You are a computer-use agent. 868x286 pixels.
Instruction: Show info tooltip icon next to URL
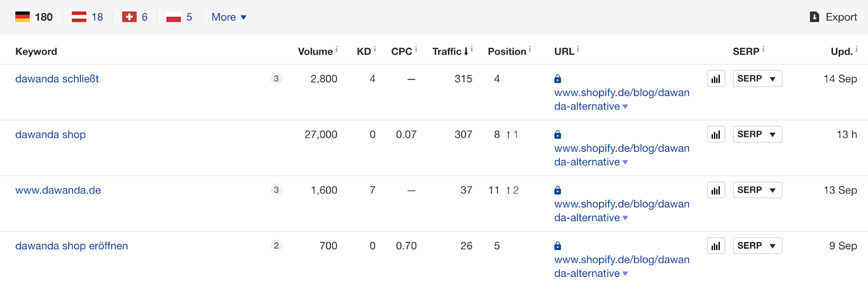coord(578,49)
